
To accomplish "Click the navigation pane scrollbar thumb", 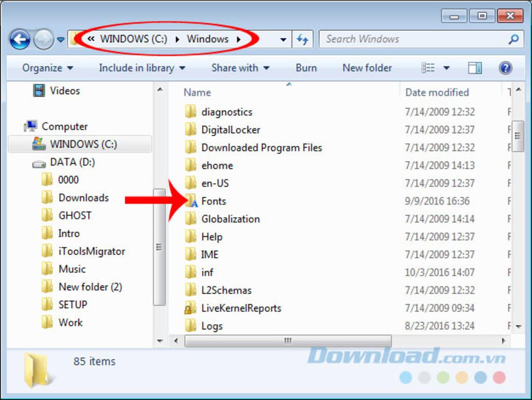I will pyautogui.click(x=159, y=247).
